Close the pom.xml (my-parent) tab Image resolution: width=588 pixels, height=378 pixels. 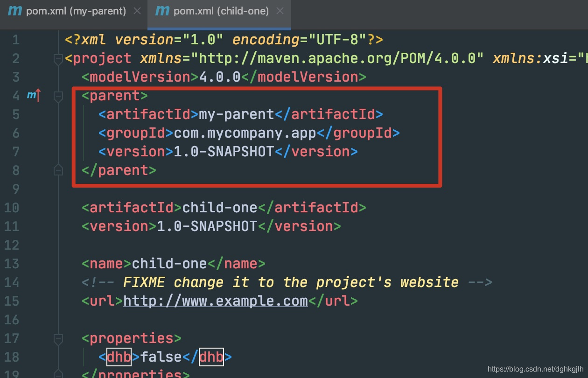(137, 11)
